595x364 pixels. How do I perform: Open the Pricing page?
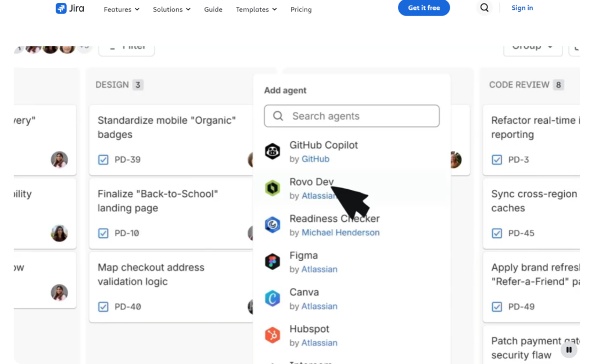tap(301, 9)
